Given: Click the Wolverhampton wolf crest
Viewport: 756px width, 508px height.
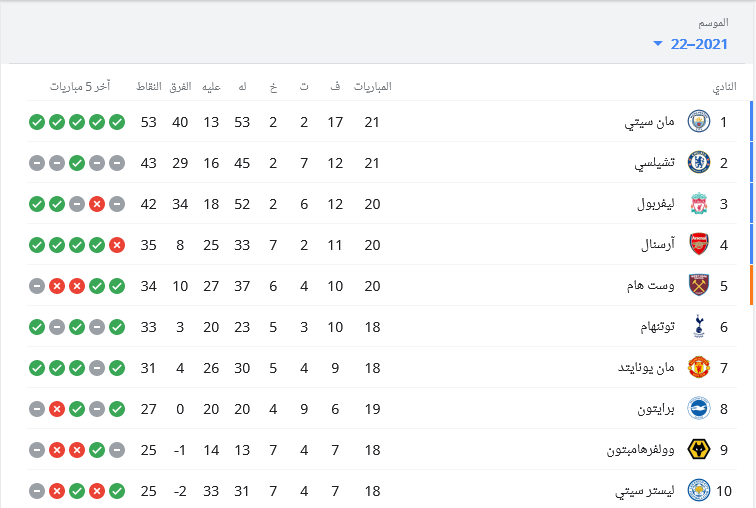Looking at the screenshot, I should tap(698, 450).
